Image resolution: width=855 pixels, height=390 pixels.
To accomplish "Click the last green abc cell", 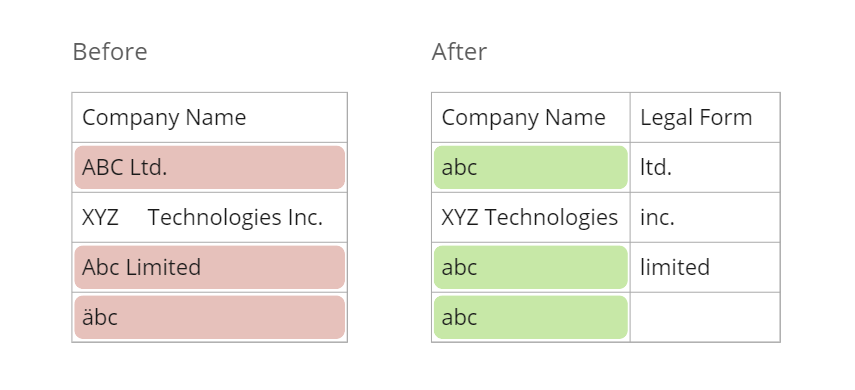I will [x=531, y=317].
